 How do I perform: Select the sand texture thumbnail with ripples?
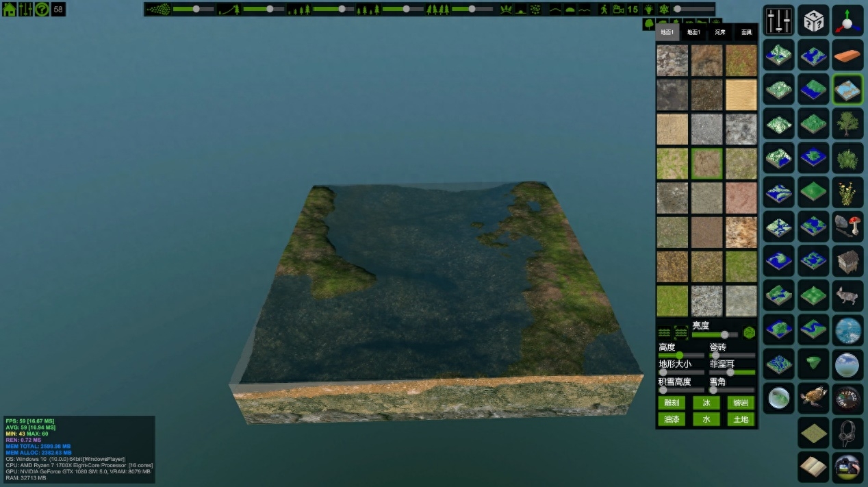[741, 95]
